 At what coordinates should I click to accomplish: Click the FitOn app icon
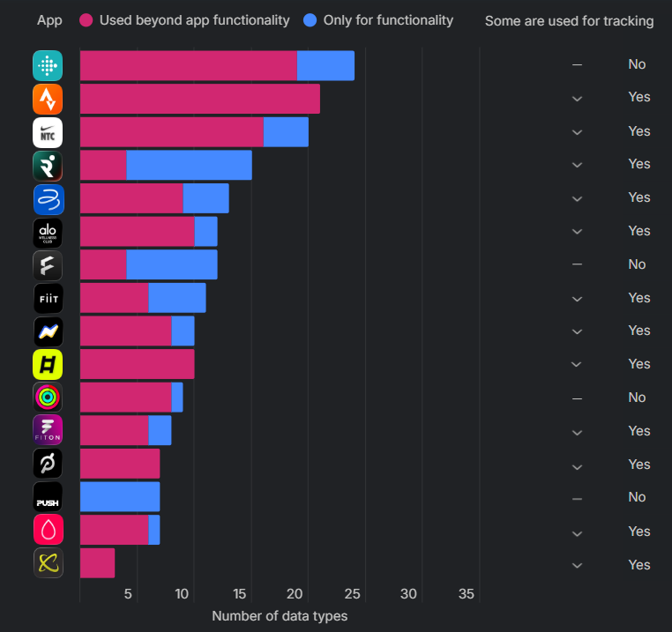[48, 430]
